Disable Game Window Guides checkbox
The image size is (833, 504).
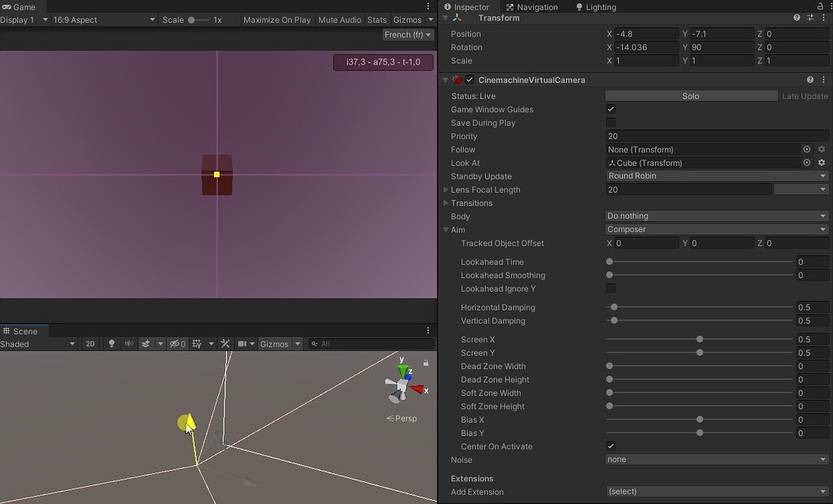pyautogui.click(x=610, y=109)
